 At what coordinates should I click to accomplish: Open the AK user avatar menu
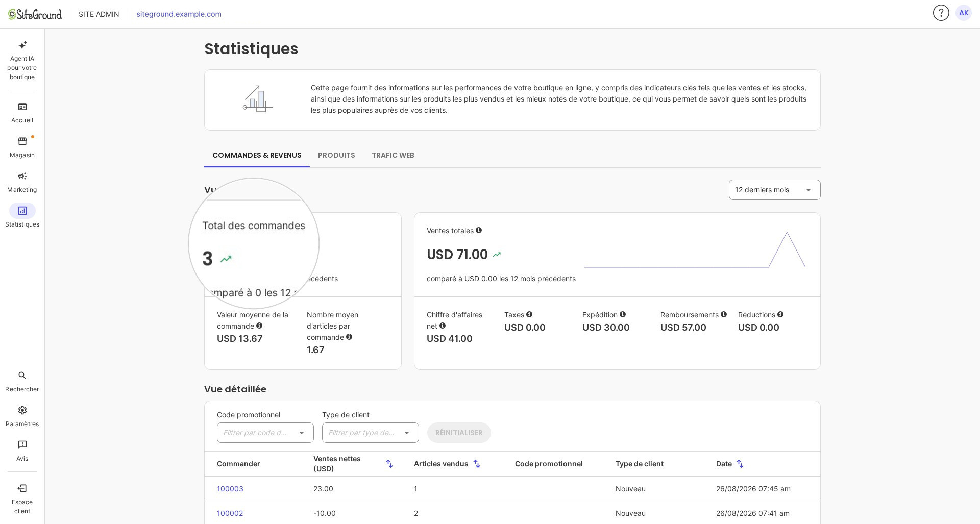pyautogui.click(x=964, y=13)
